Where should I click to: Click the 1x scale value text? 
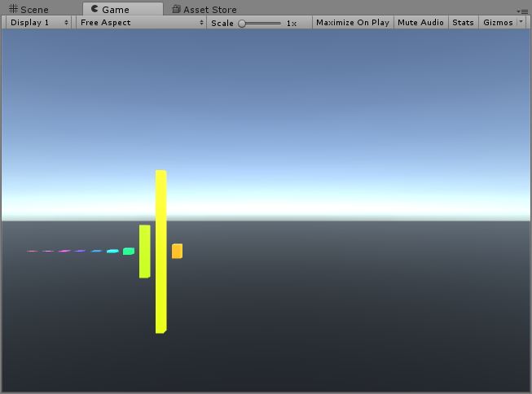tap(292, 24)
